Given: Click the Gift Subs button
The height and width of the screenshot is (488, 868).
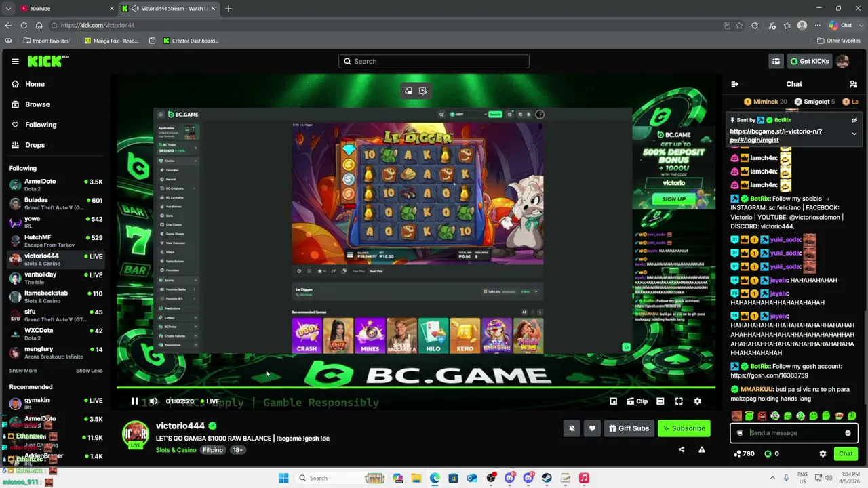Looking at the screenshot, I should point(629,428).
